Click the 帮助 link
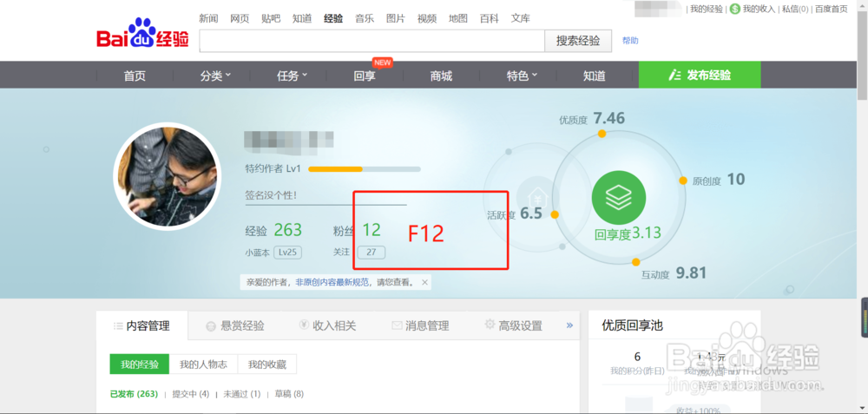Viewport: 868px width, 414px height. 630,41
